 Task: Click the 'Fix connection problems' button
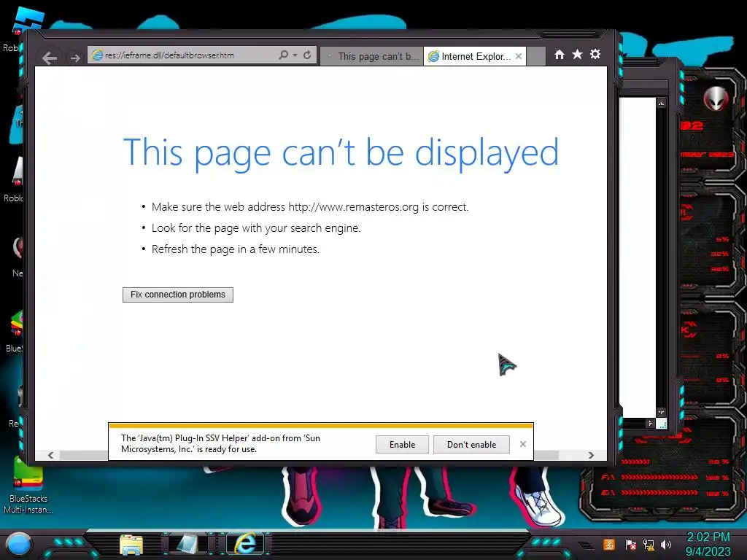click(178, 295)
